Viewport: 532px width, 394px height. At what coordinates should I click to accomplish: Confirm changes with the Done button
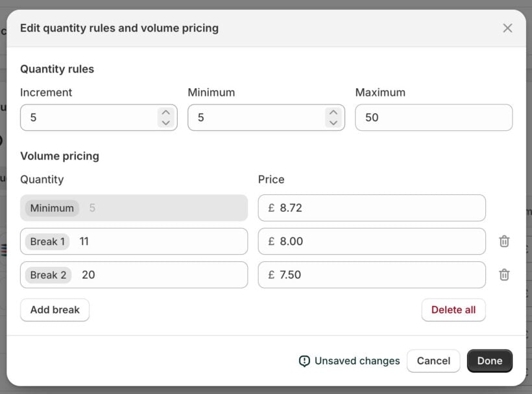click(490, 361)
